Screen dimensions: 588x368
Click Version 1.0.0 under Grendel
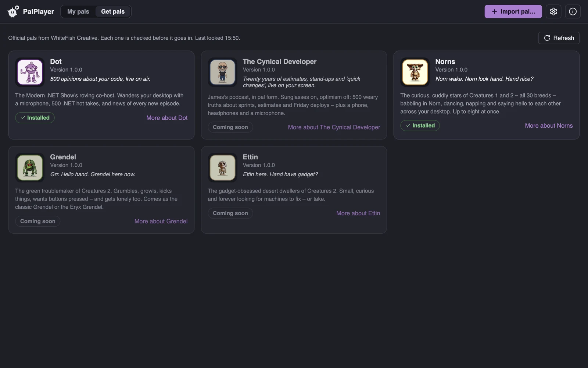pyautogui.click(x=66, y=165)
